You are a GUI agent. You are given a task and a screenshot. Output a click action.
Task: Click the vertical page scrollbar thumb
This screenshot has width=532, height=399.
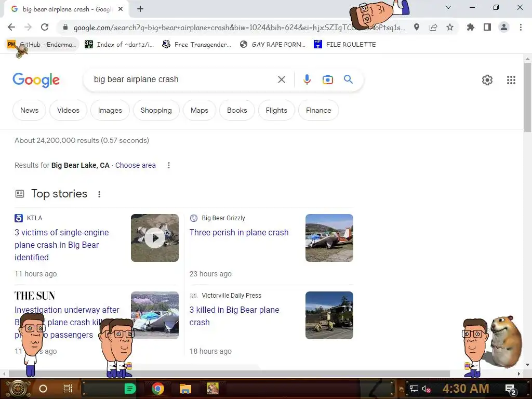pos(527,97)
